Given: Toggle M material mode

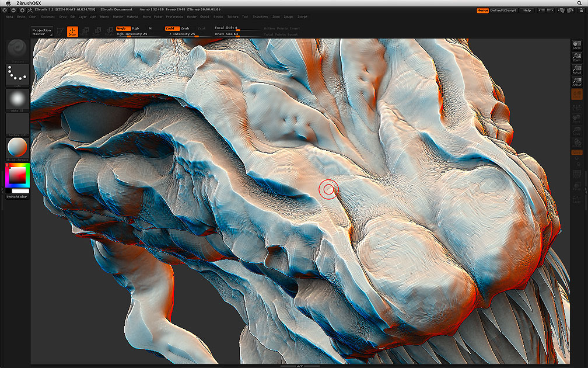Looking at the screenshot, I should click(150, 29).
